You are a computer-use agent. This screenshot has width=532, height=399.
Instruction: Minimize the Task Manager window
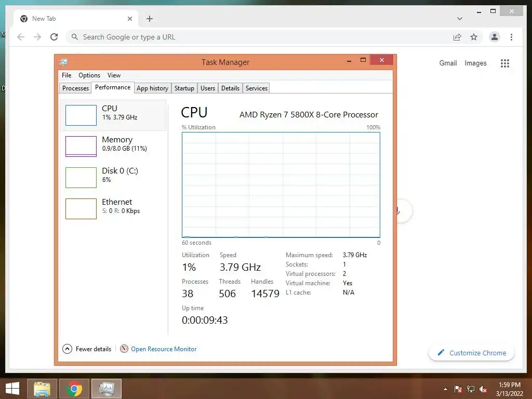[x=349, y=60]
